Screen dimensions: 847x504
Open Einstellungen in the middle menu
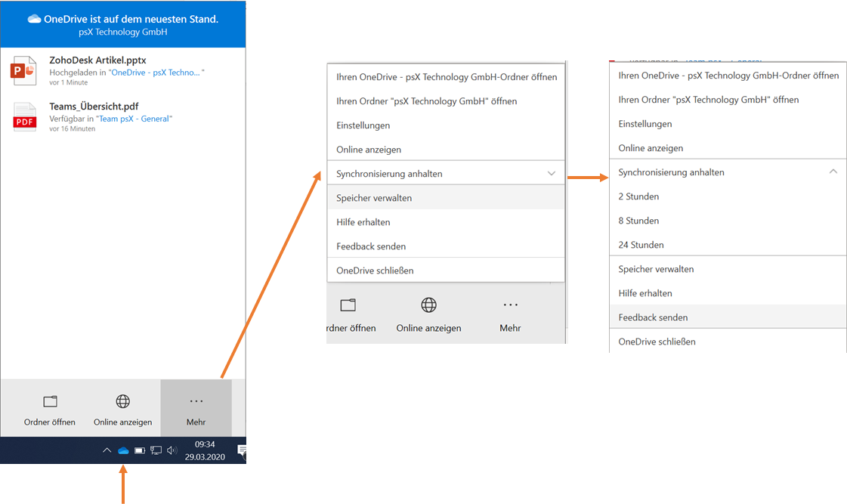pyautogui.click(x=447, y=125)
